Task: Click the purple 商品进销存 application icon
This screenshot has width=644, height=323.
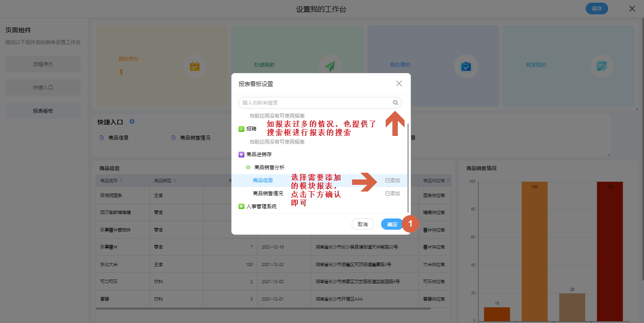Action: 241,154
